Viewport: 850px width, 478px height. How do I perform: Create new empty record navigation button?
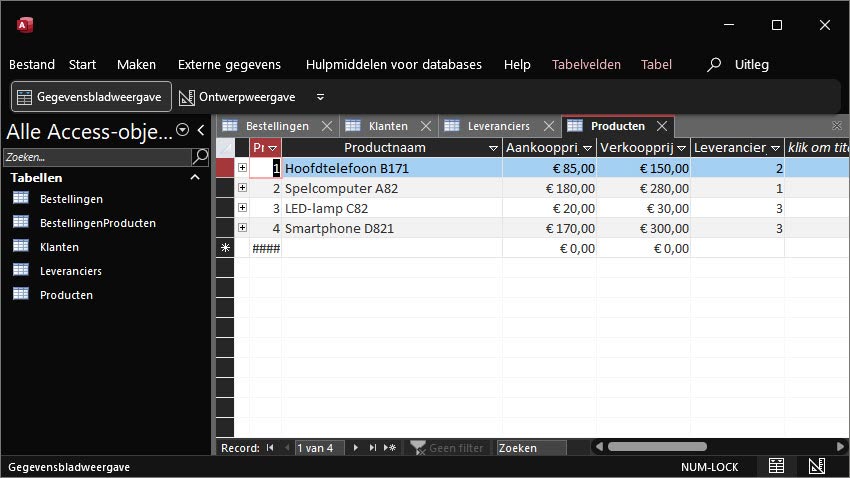click(x=390, y=448)
